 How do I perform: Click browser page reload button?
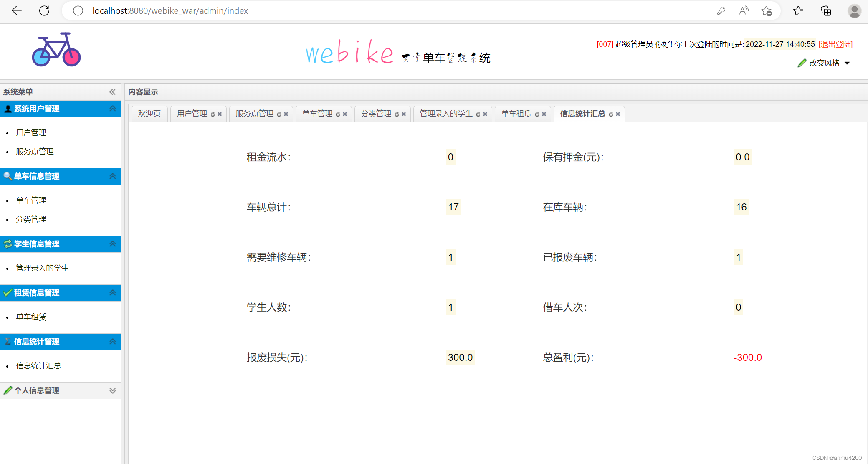[x=44, y=11]
